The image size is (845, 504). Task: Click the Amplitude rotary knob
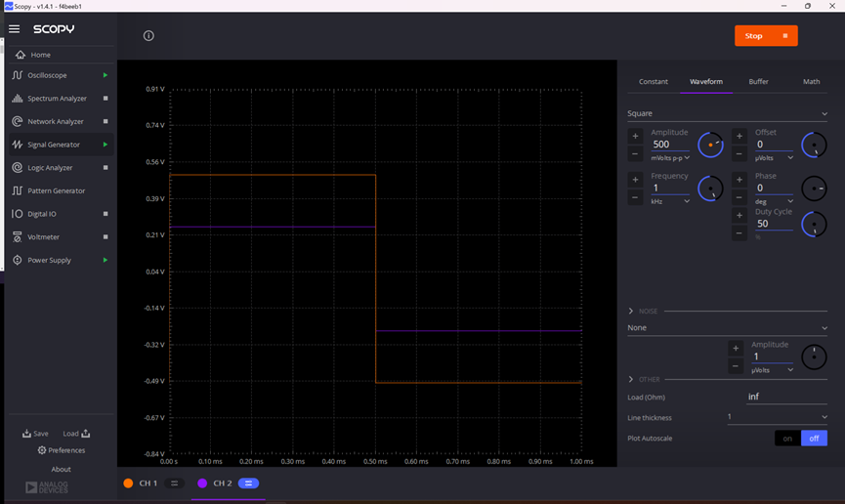coord(710,146)
